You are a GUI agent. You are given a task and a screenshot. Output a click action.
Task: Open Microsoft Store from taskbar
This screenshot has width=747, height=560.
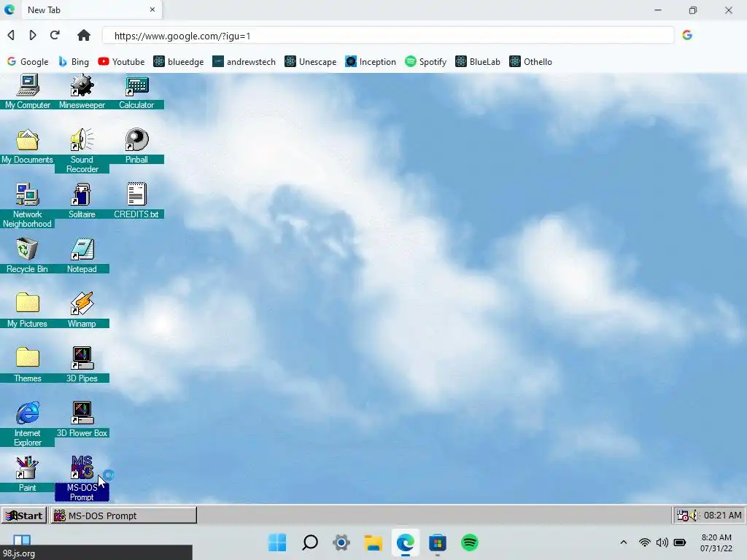(x=438, y=542)
